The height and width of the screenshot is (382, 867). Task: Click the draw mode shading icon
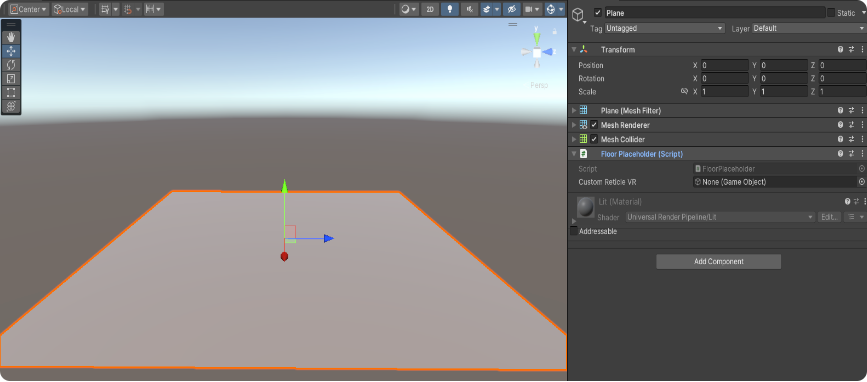[406, 9]
